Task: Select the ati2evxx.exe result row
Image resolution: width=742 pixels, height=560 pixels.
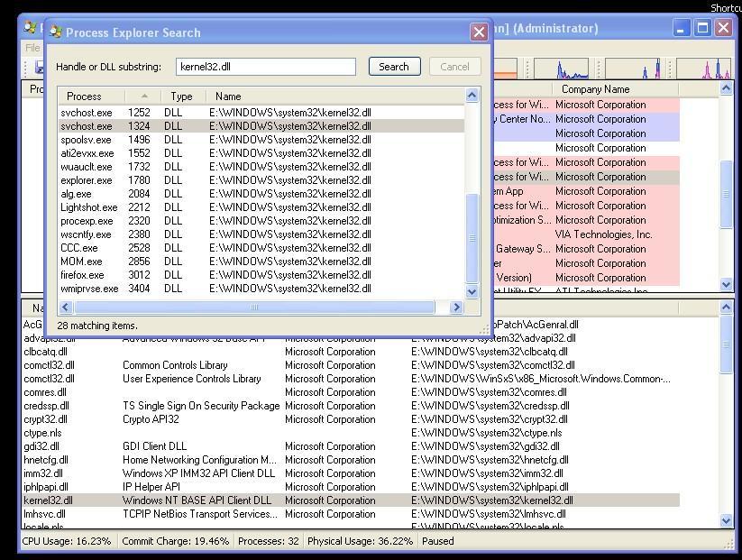Action: click(261, 153)
